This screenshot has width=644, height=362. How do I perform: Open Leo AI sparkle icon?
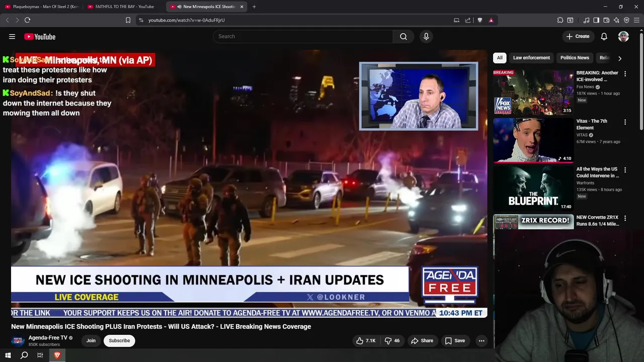pyautogui.click(x=616, y=20)
